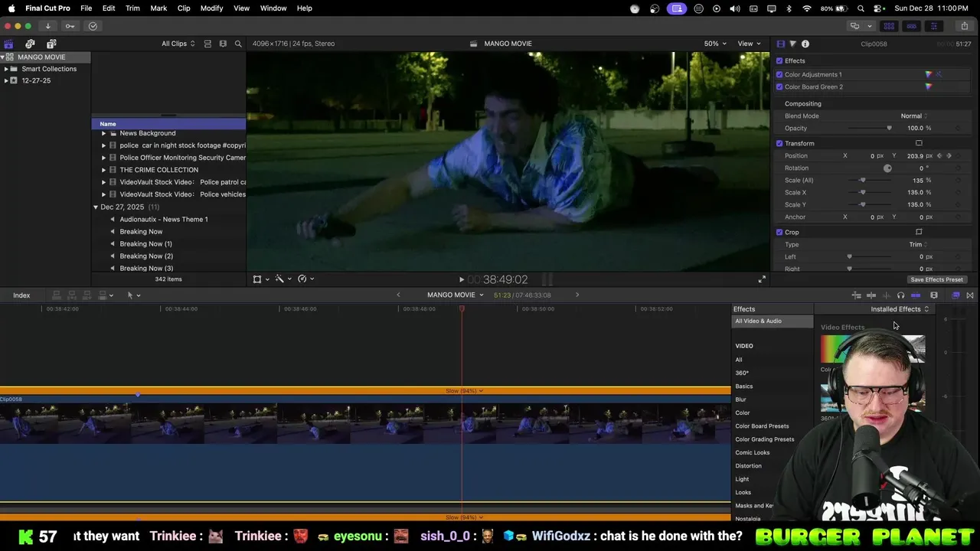The height and width of the screenshot is (551, 980).
Task: Select the Color Board Presets category
Action: [762, 426]
